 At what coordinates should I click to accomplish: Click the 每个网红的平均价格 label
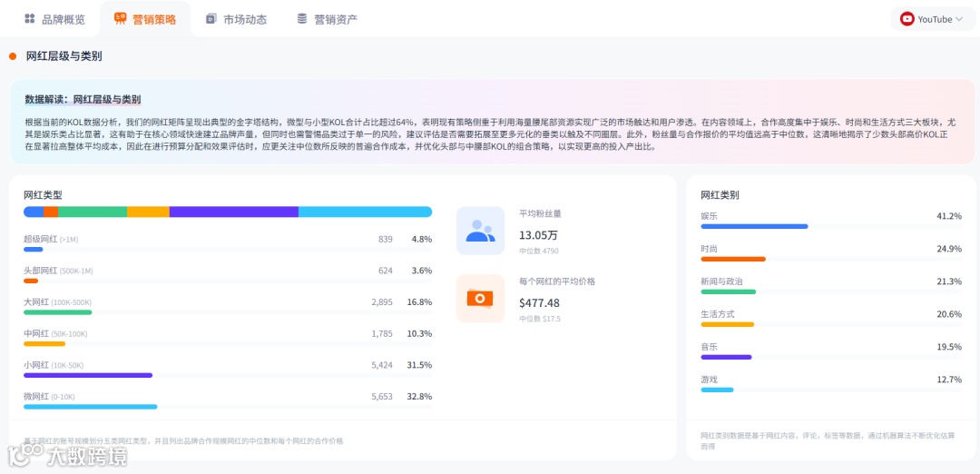coord(557,281)
